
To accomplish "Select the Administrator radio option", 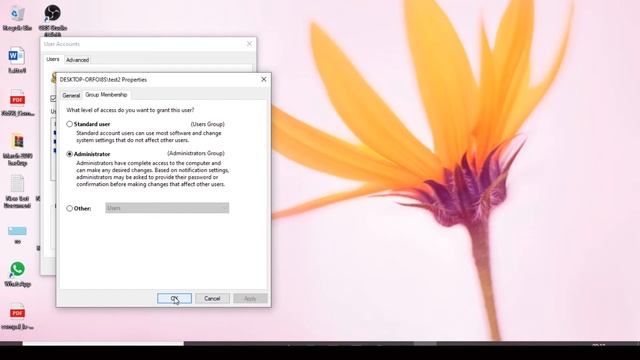I will (69, 154).
